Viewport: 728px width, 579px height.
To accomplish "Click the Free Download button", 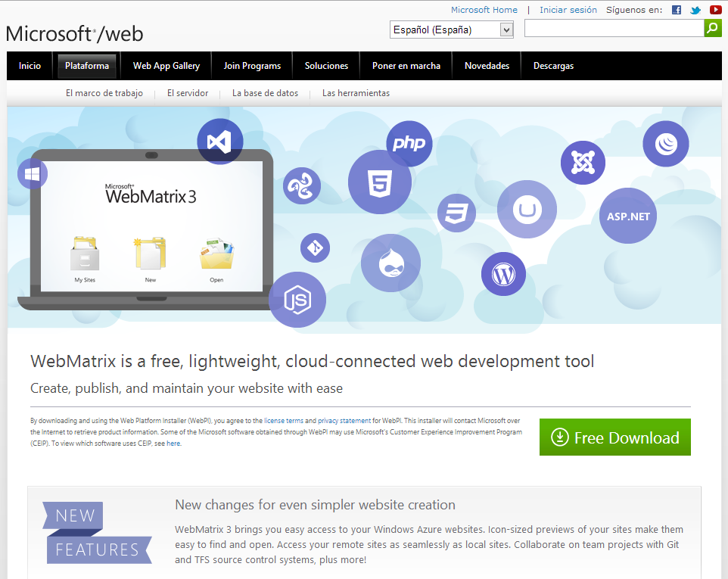I will [x=614, y=437].
